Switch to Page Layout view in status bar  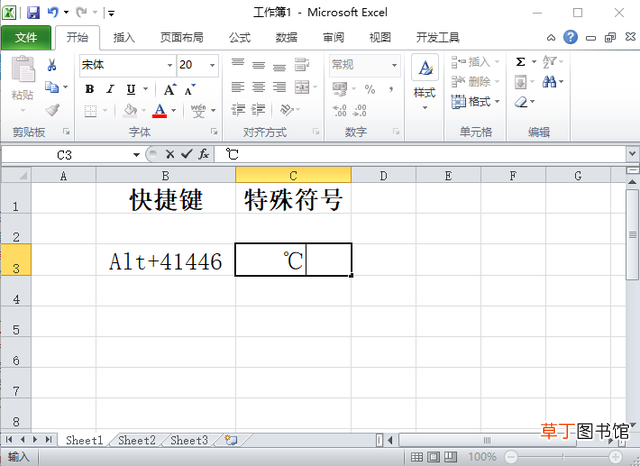pos(433,457)
